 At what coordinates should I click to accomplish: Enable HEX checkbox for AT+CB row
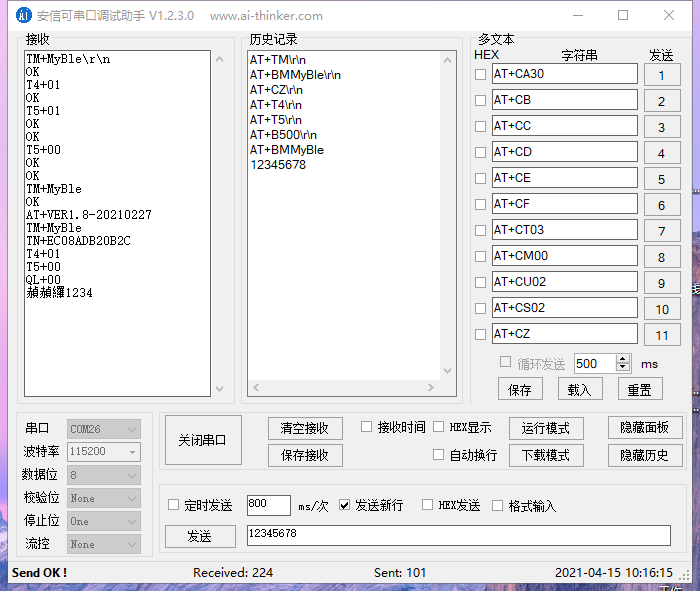480,100
